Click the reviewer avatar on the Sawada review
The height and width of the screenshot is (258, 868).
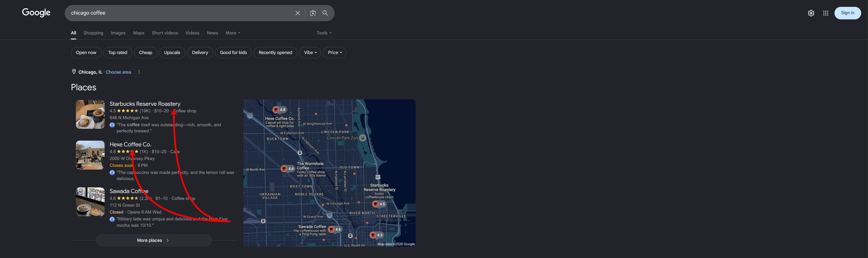[x=112, y=219]
